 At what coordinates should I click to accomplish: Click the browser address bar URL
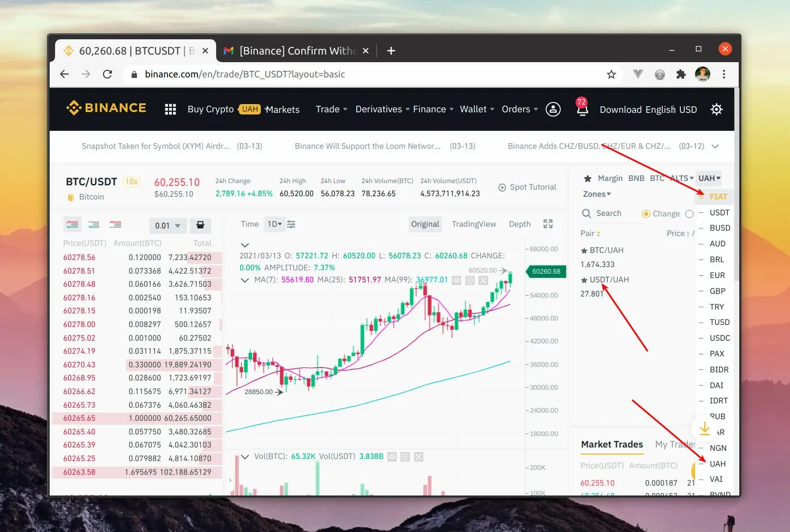(245, 74)
